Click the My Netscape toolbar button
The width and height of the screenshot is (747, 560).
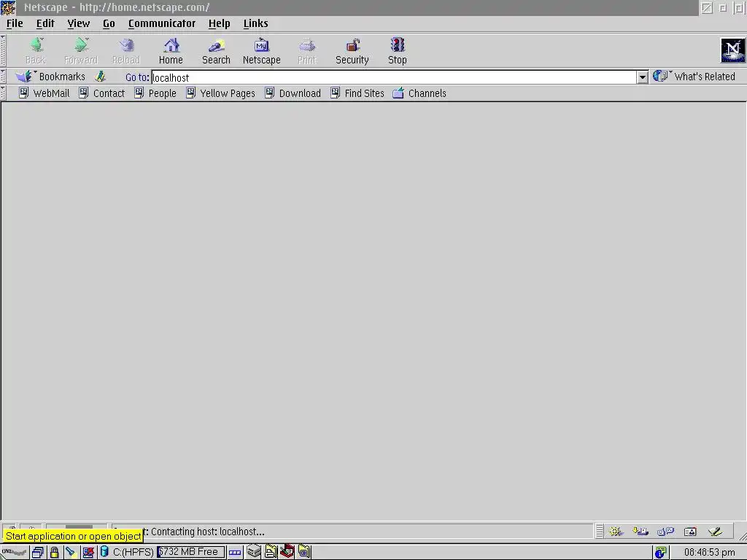point(262,50)
